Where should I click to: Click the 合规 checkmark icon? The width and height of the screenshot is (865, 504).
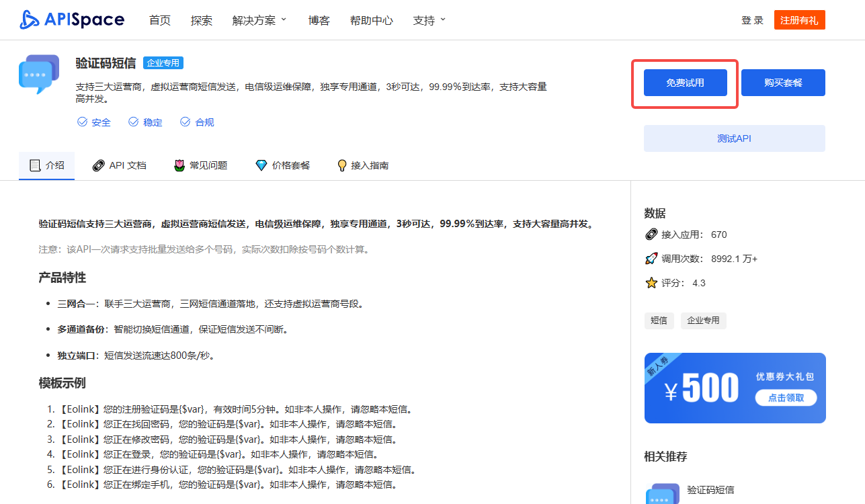(186, 122)
